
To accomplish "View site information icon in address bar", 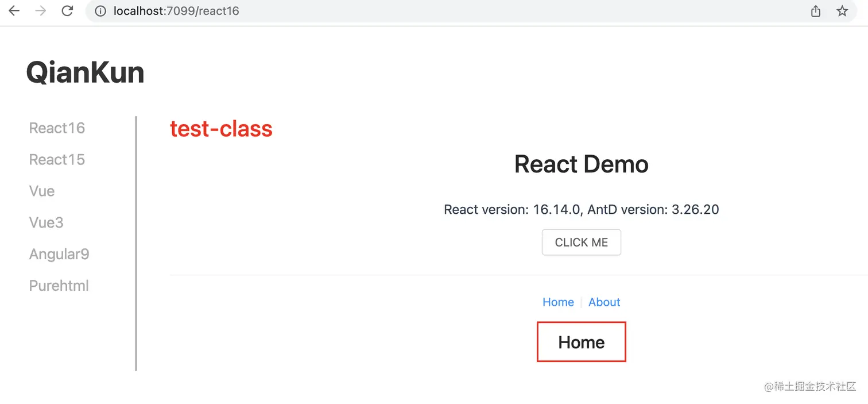I will pos(100,11).
